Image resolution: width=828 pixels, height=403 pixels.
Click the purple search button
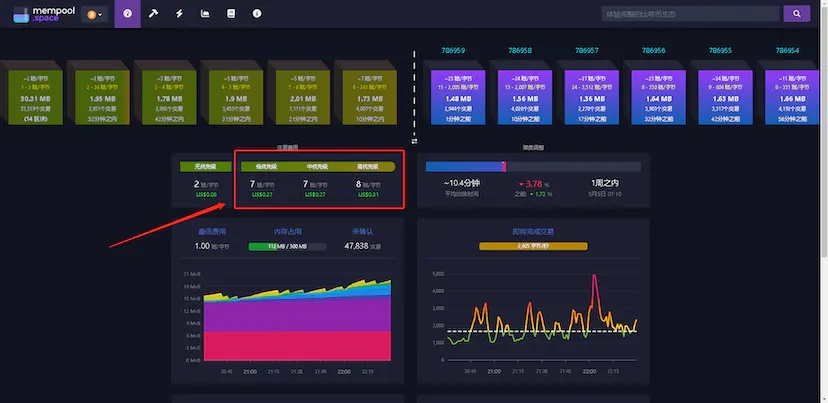point(796,14)
